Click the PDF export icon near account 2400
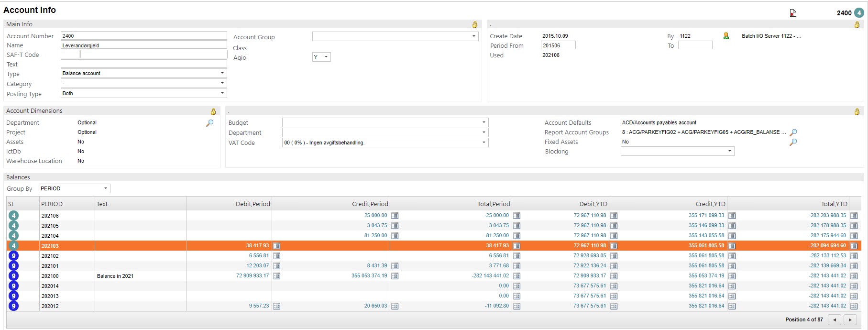The width and height of the screenshot is (868, 330). pos(793,13)
